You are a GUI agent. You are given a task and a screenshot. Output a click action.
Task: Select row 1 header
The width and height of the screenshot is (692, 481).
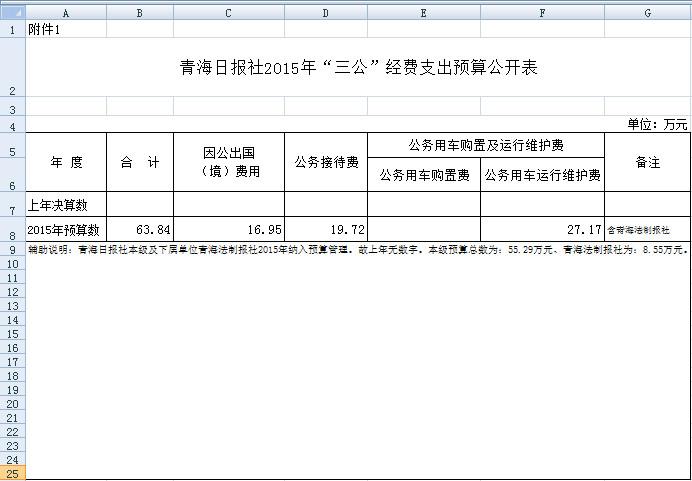pyautogui.click(x=13, y=29)
